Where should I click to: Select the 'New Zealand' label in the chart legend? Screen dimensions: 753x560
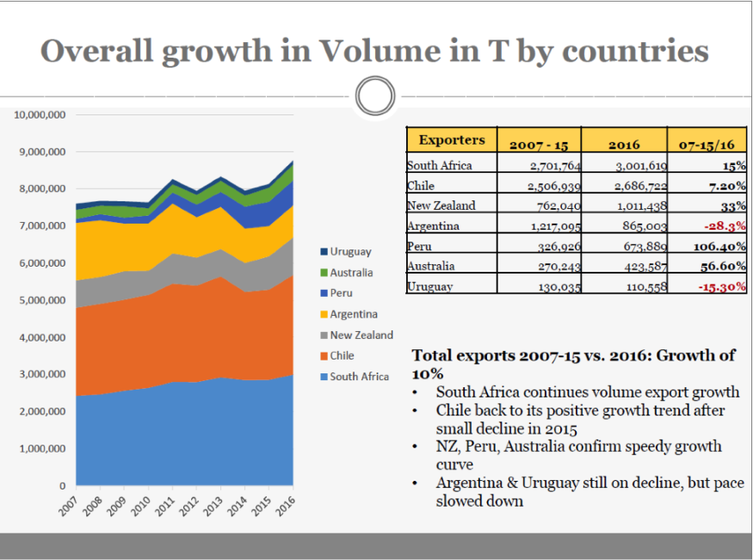point(361,335)
